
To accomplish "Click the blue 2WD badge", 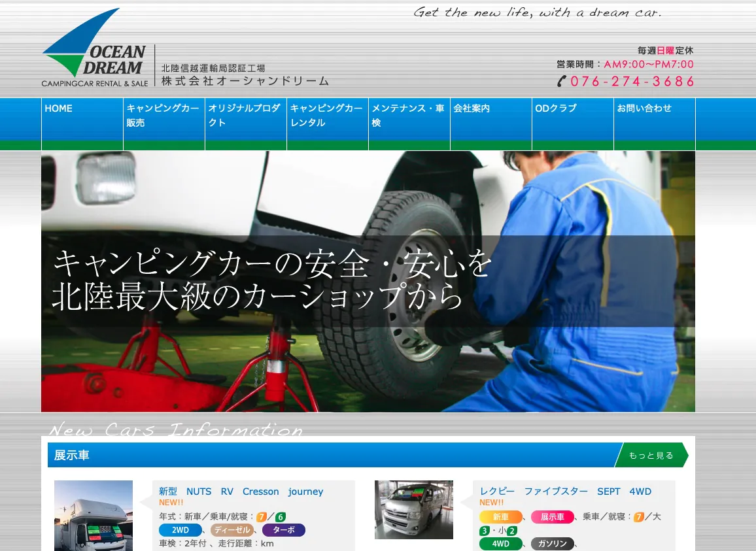I will [180, 530].
